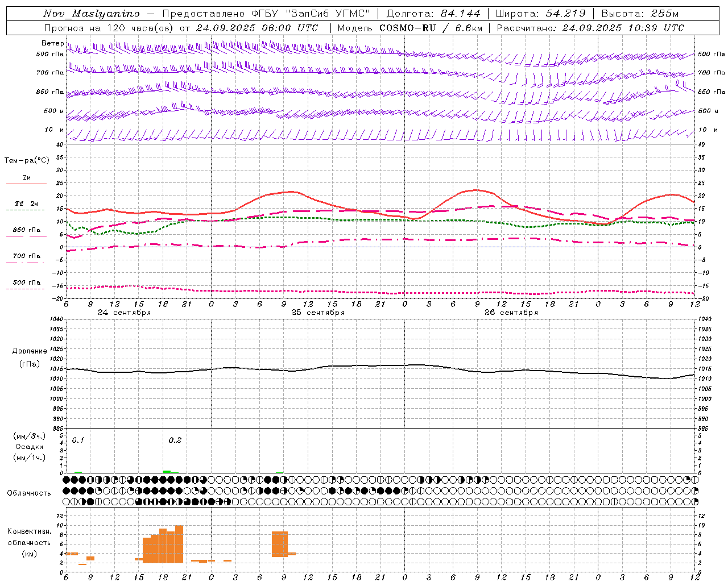Click the Осадки label
Viewport: 728px width, 582px height.
[x=30, y=447]
